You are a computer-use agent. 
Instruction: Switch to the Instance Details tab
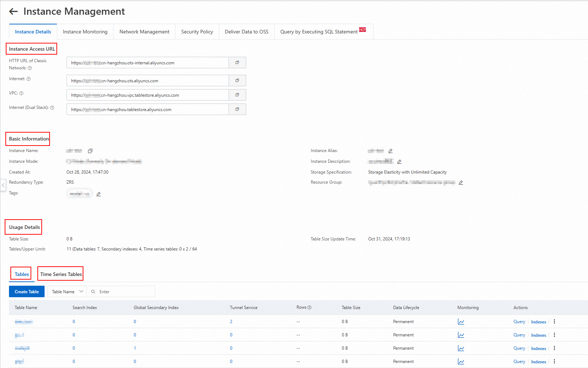point(33,32)
